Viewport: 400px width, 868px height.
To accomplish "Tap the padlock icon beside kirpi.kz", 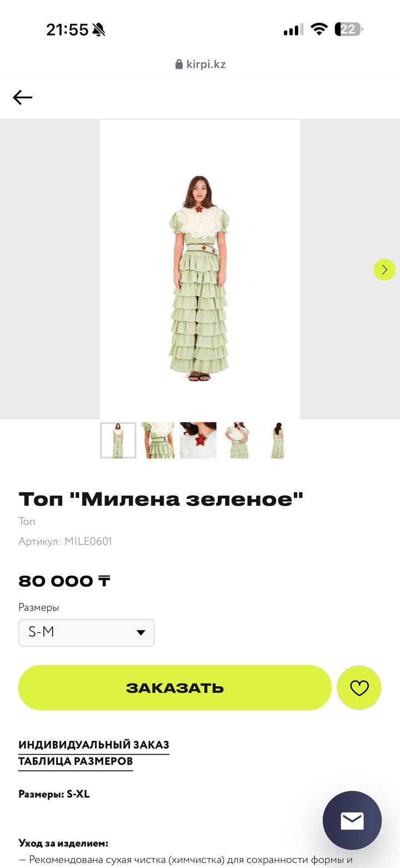I will pyautogui.click(x=179, y=64).
